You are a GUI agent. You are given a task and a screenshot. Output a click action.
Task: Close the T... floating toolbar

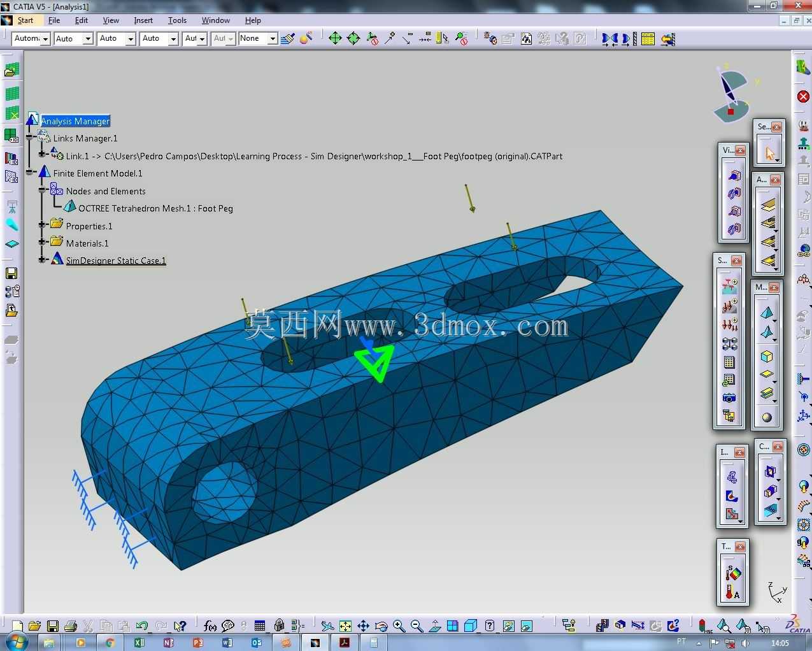tap(739, 547)
